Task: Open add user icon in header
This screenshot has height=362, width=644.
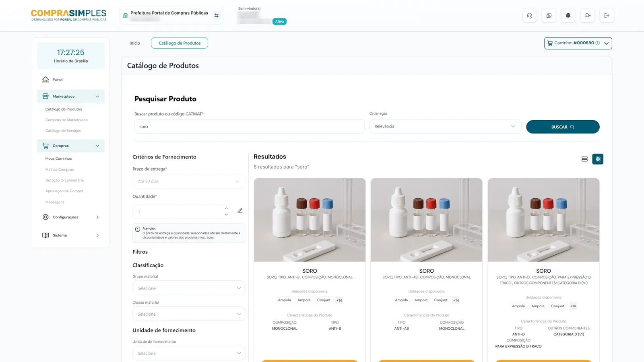Action: (588, 16)
